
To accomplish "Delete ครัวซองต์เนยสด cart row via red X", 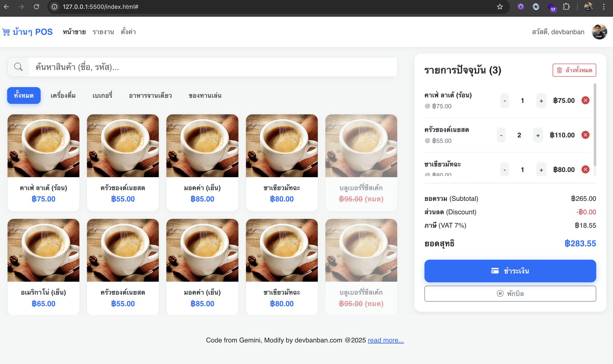I will click(x=585, y=135).
